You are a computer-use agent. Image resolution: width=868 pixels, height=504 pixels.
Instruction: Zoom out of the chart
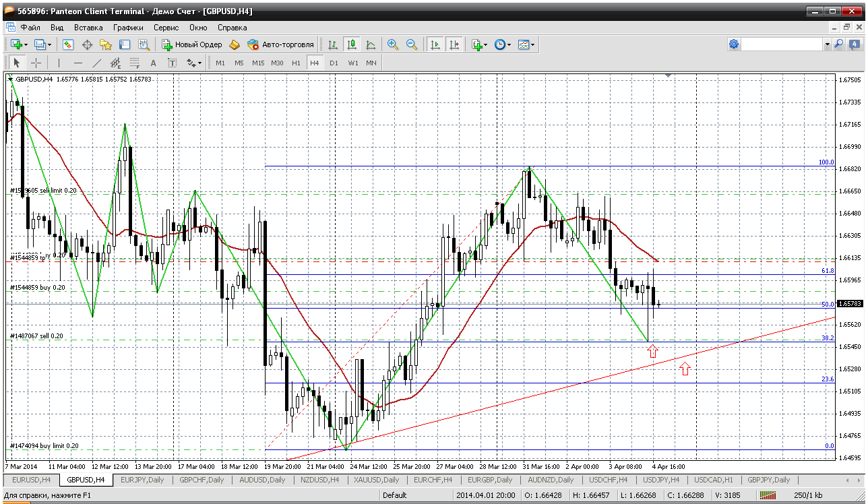pos(411,44)
